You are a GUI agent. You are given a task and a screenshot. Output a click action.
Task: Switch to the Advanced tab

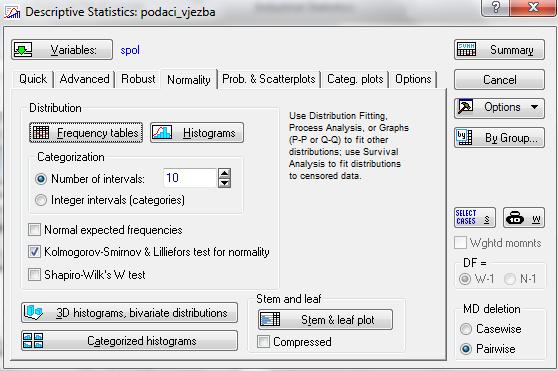tap(84, 79)
